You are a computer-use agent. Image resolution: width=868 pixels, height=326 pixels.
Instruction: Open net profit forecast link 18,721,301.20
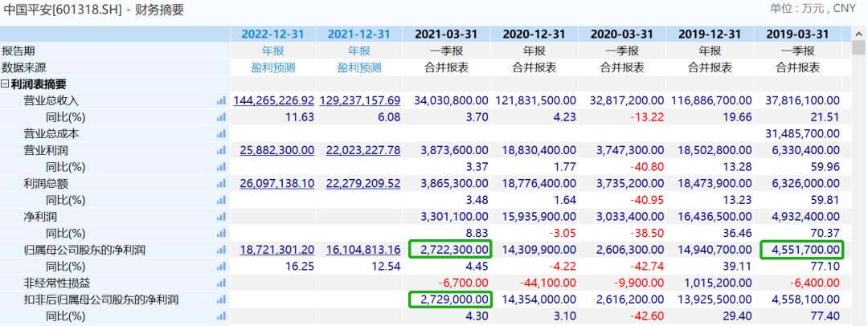[277, 251]
